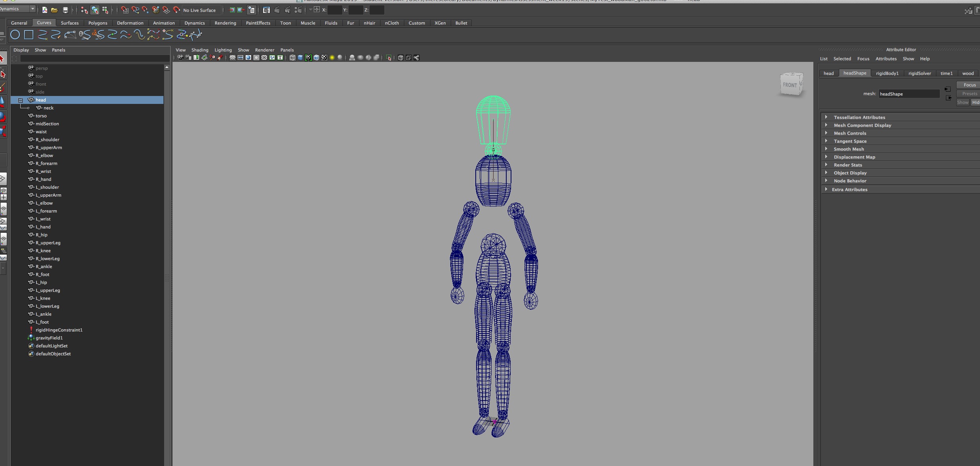Click the mesh name headShape field
The height and width of the screenshot is (466, 980).
909,94
